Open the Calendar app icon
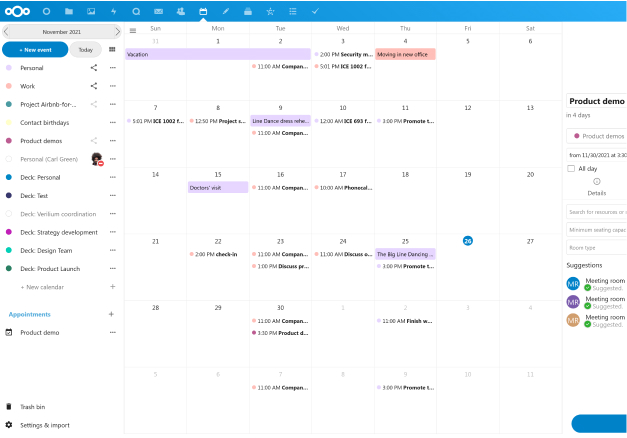 [x=203, y=11]
